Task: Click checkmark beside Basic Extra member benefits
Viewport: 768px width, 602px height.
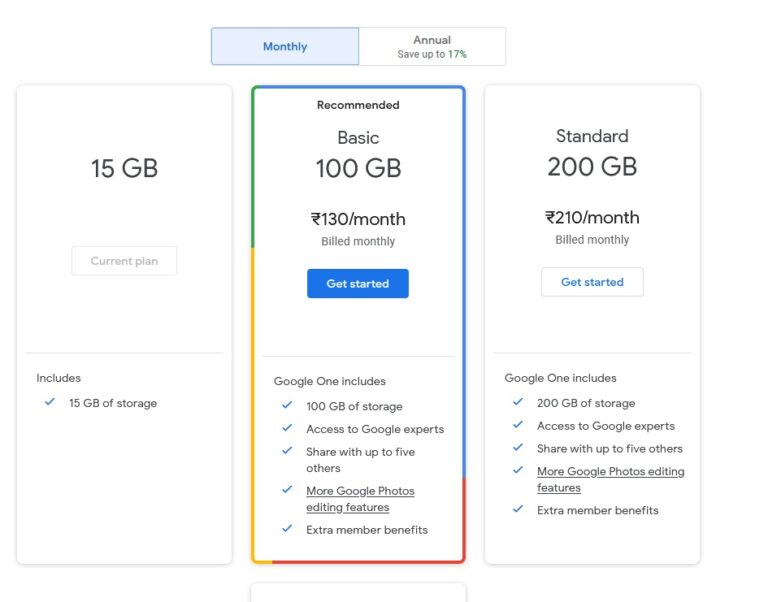Action: (x=287, y=529)
